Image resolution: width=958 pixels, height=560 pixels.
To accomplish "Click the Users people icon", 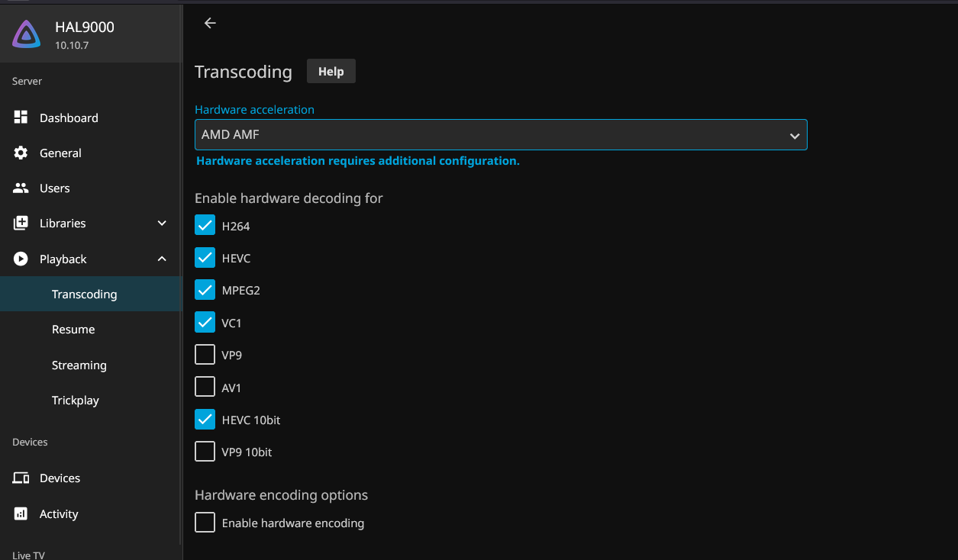I will (21, 188).
